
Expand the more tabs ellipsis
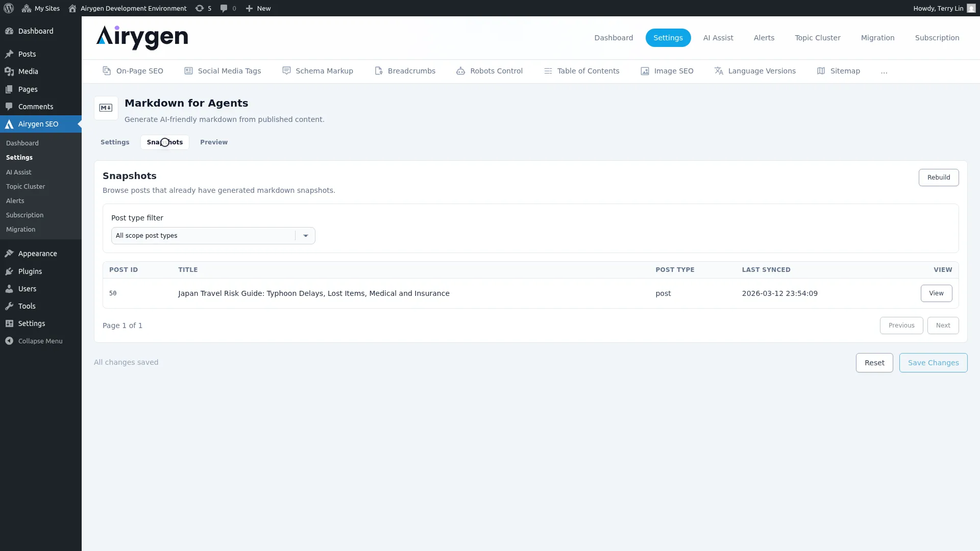(x=884, y=71)
